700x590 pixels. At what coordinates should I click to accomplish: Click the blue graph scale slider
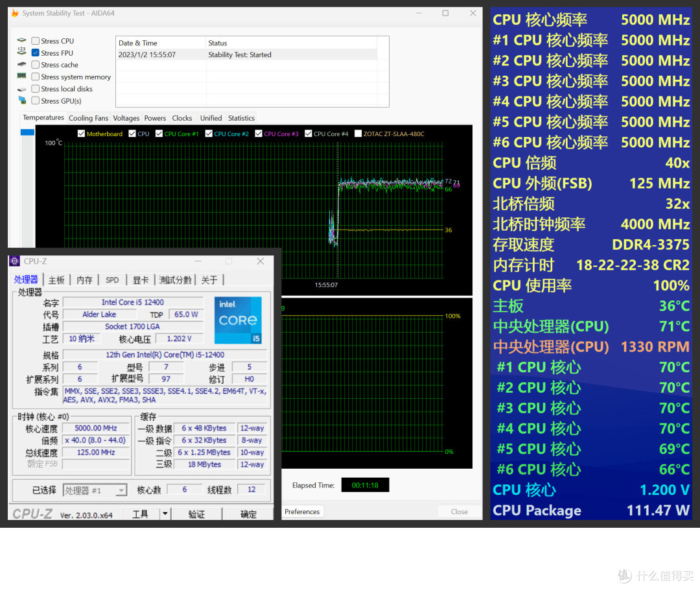pos(27,132)
